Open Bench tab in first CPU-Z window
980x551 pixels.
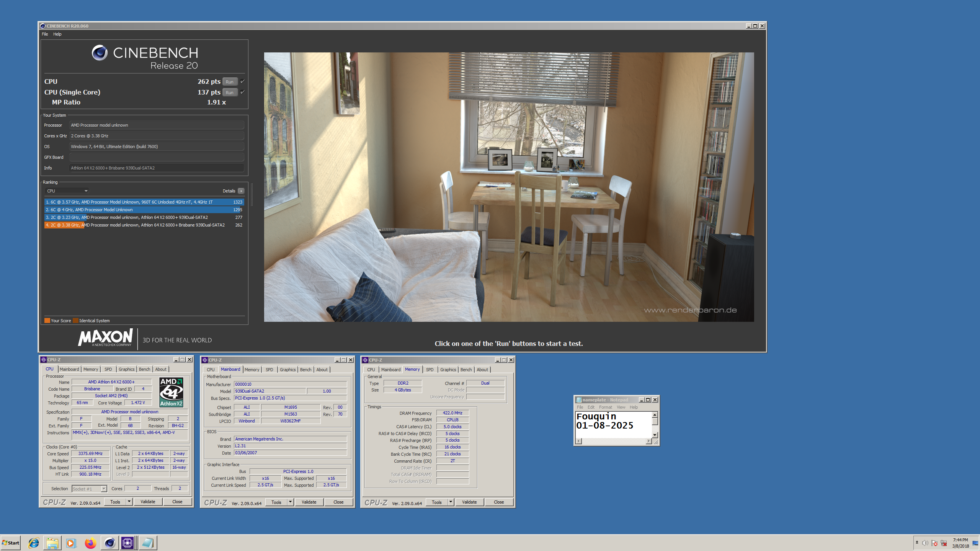tap(144, 369)
